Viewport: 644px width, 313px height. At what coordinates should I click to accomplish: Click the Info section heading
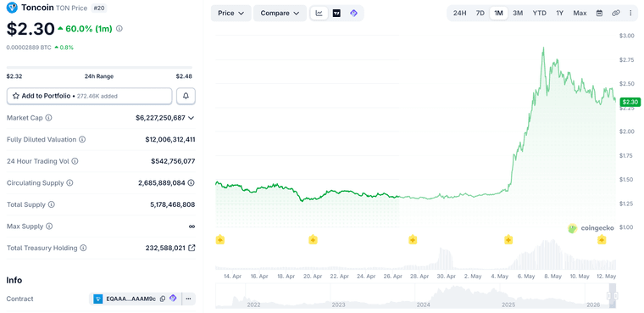point(14,280)
